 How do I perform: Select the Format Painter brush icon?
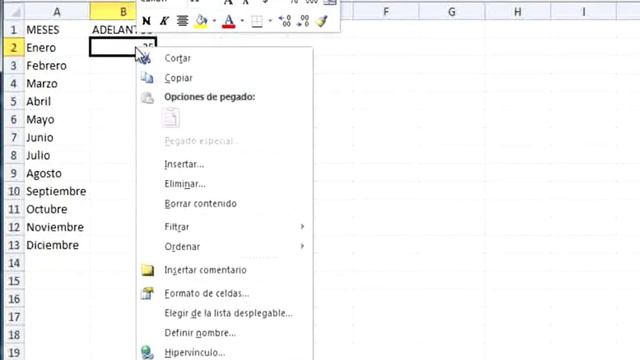(x=322, y=21)
